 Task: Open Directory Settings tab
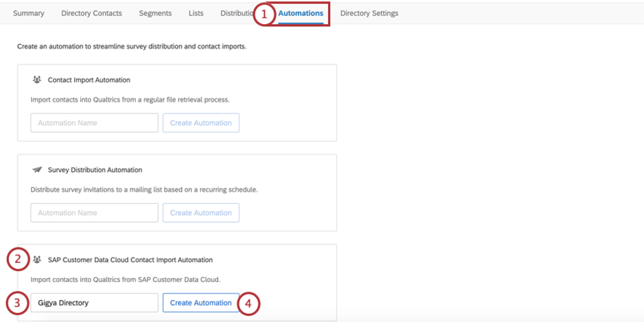369,13
